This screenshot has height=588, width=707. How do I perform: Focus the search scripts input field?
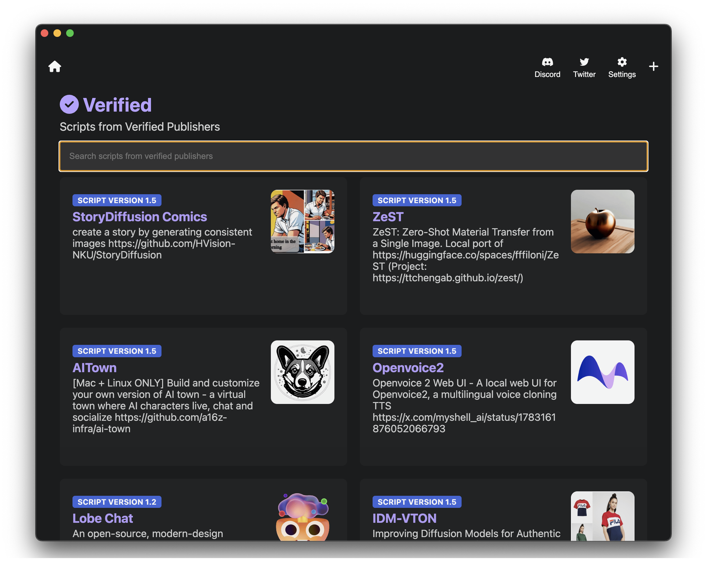[353, 156]
